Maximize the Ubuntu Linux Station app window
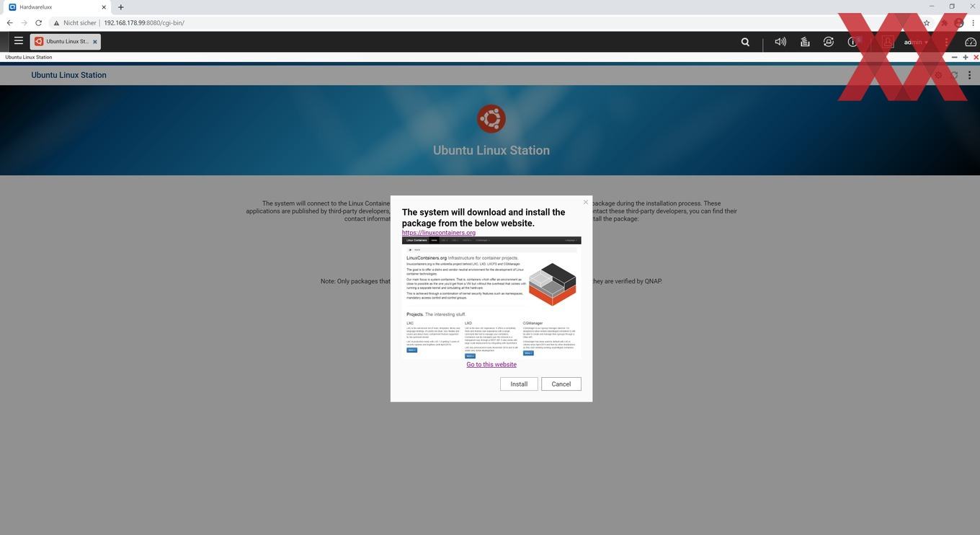Screen dimensions: 980x535 pyautogui.click(x=966, y=57)
